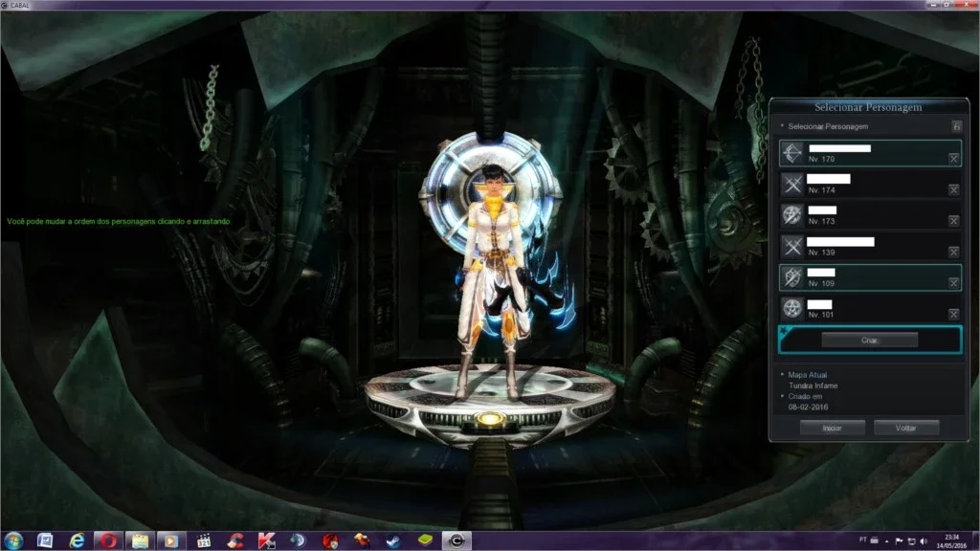This screenshot has width=980, height=551.
Task: Delete the Nv. 170 character
Action: 954,159
